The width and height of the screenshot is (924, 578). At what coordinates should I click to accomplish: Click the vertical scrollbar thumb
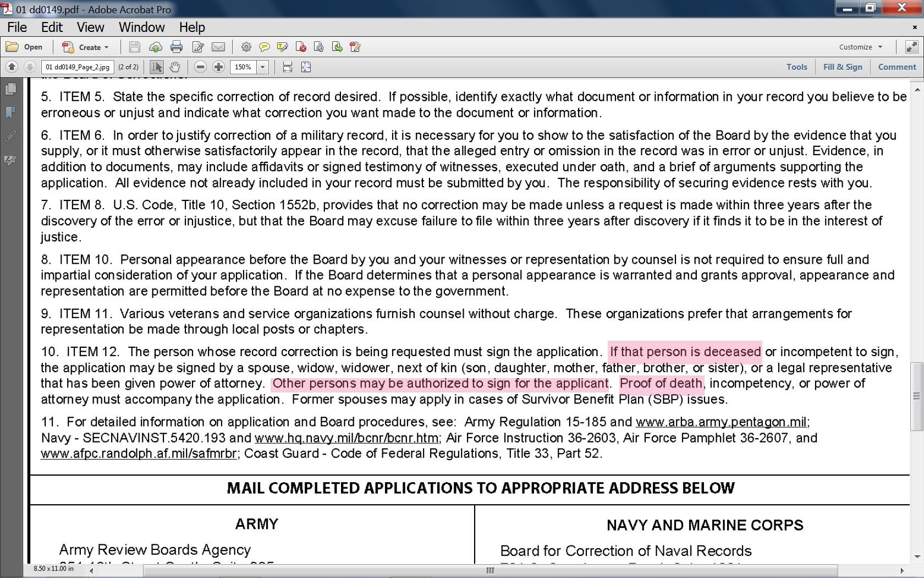pos(916,396)
